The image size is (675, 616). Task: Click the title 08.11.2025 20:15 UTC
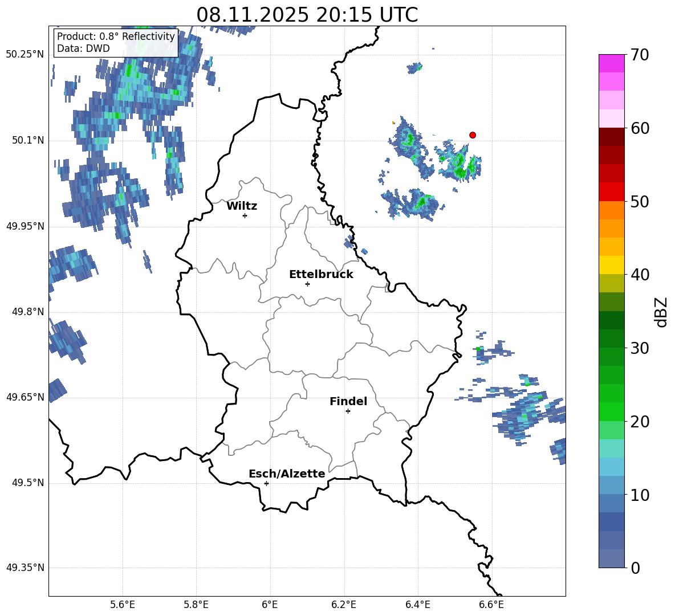point(307,15)
